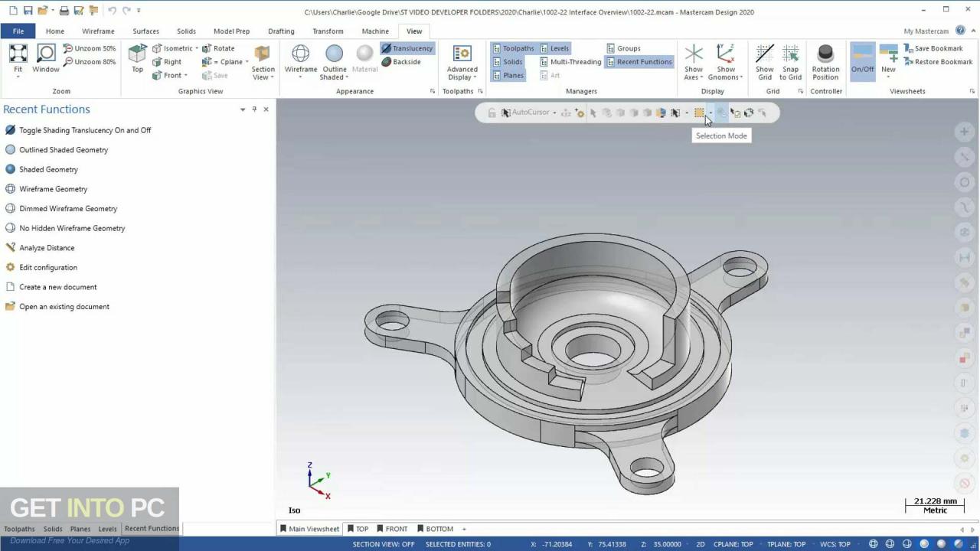Expand Appearance group dialog launcher
This screenshot has height=551, width=980.
pos(433,91)
